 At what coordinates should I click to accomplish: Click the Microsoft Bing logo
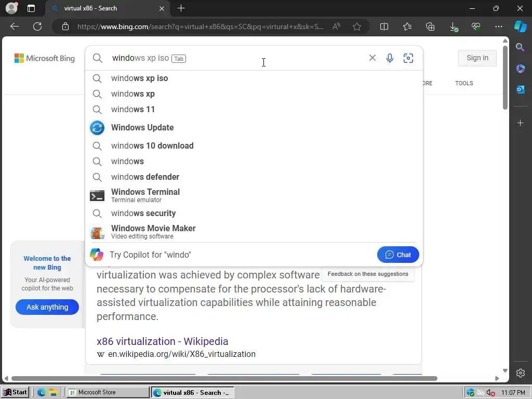click(x=45, y=58)
